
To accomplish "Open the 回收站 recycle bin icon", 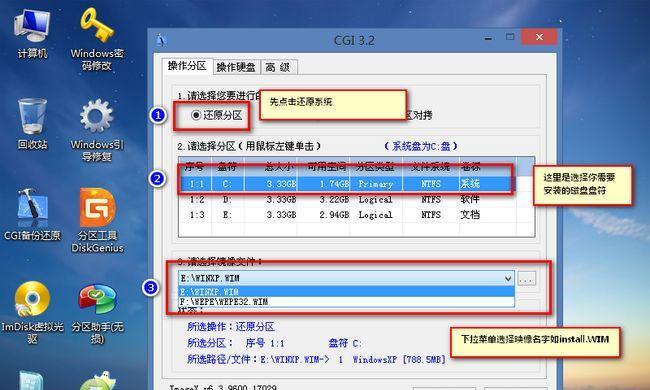I will pos(32,124).
